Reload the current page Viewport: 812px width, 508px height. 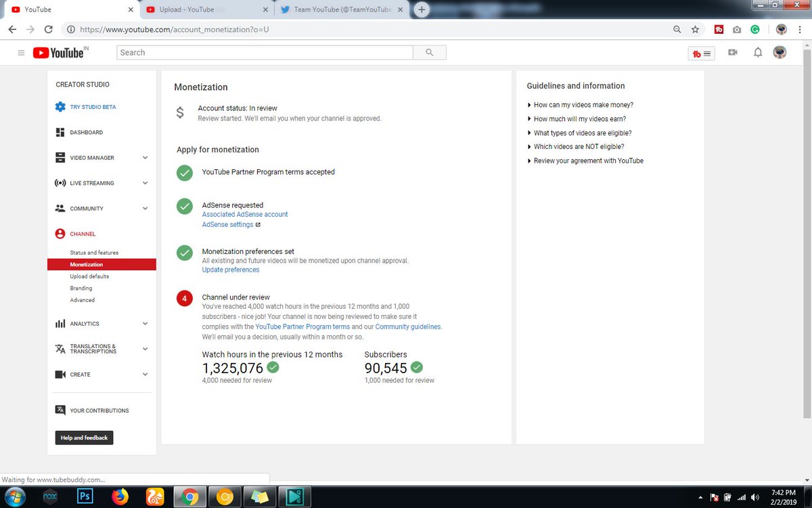pos(49,30)
